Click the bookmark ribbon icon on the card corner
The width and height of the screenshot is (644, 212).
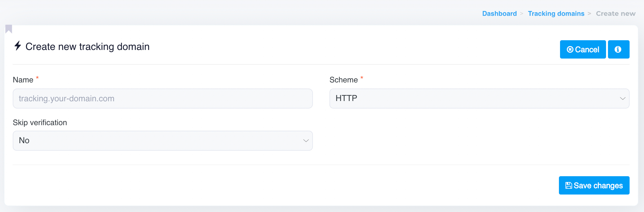click(9, 29)
